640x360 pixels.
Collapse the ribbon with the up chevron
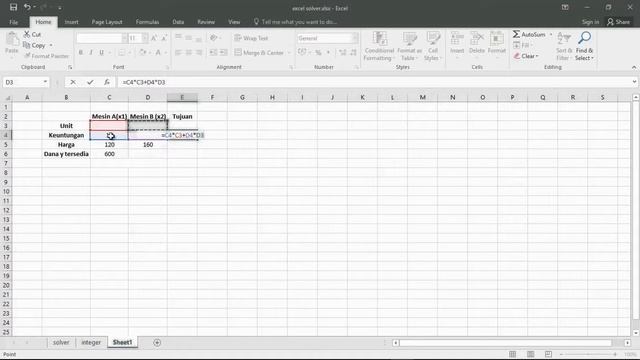[x=633, y=67]
